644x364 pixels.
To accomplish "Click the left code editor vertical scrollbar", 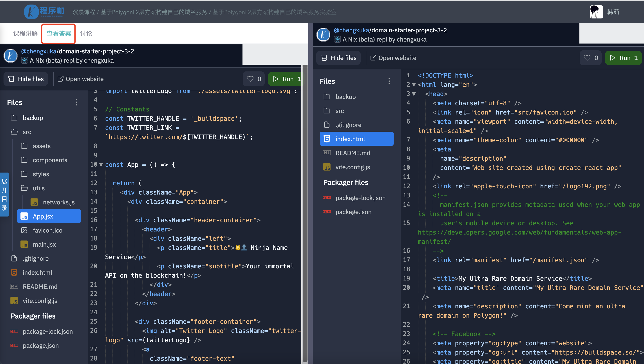I will (x=305, y=214).
